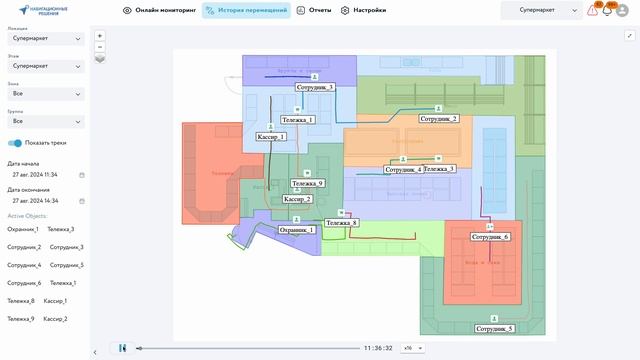The image size is (640, 360).
Task: Open the Онлайн мониторинг tab
Action: tap(160, 10)
